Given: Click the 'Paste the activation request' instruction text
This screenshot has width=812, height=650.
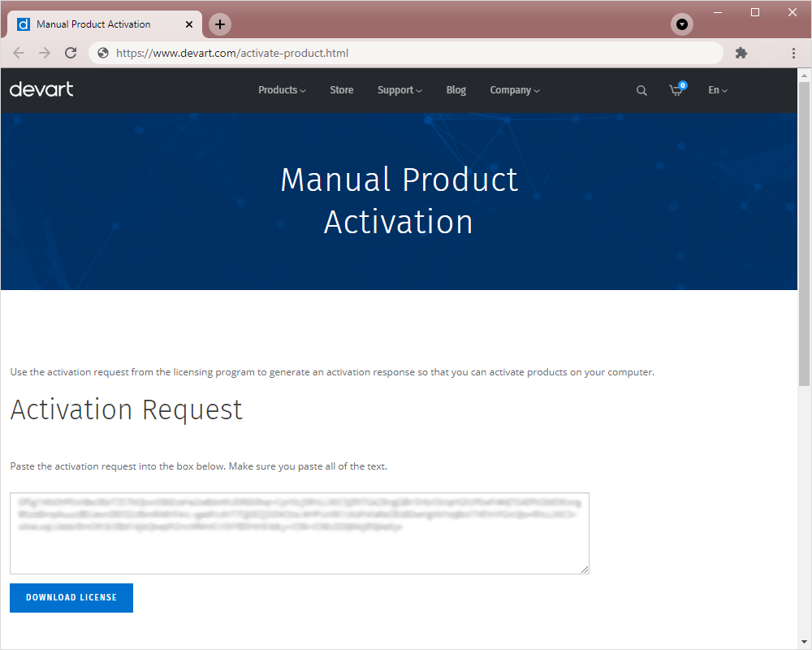Looking at the screenshot, I should pos(198,466).
